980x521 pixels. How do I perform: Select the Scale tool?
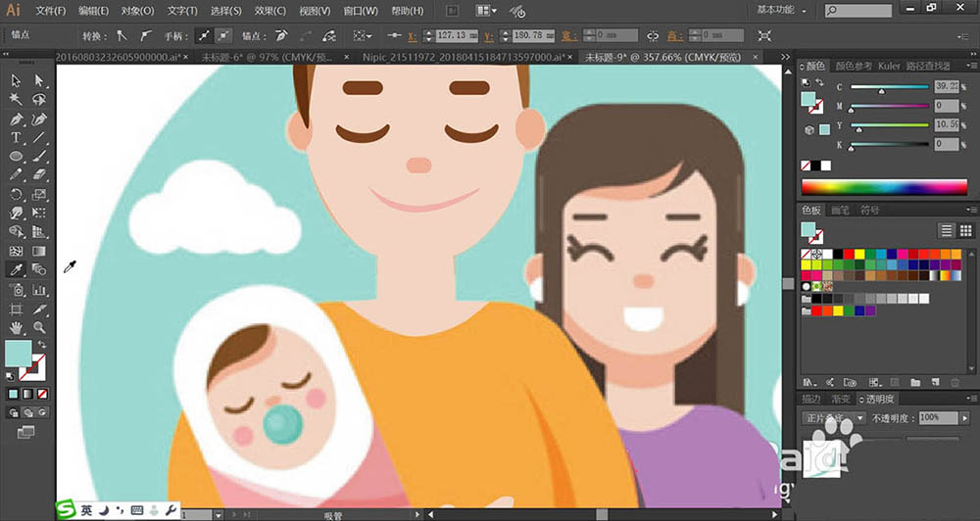pyautogui.click(x=39, y=194)
